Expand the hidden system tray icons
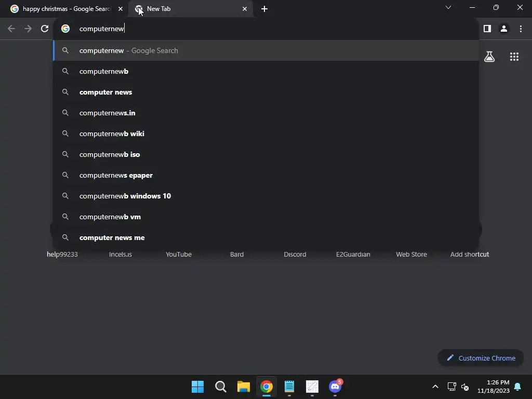Screen dimensions: 532x399 click(x=435, y=387)
